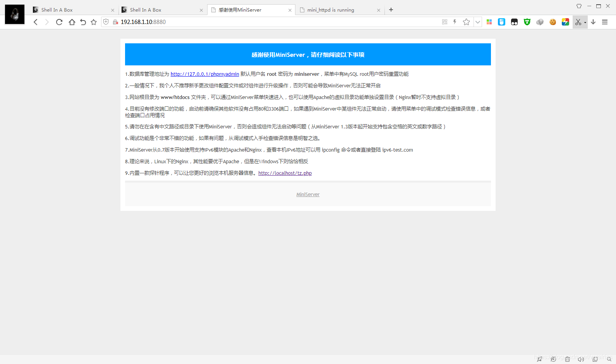Click the MiniServer footer link
Viewport: 616px width, 364px height.
coord(308,195)
